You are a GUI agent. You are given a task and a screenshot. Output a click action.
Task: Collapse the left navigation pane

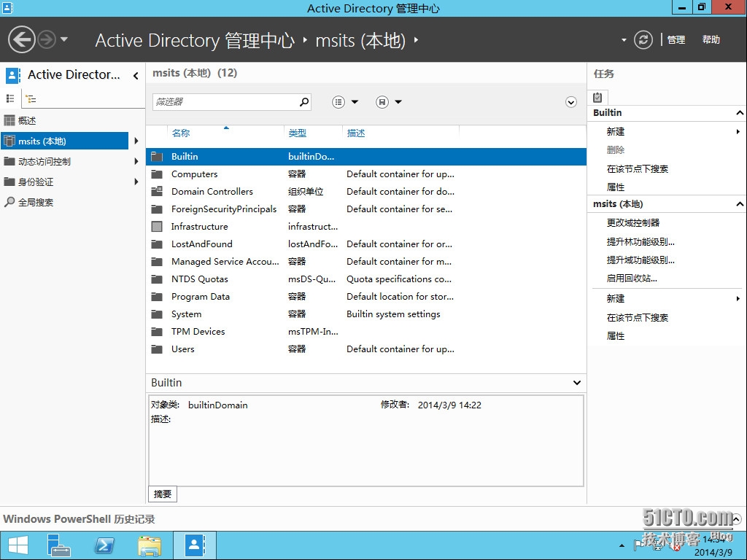[136, 75]
